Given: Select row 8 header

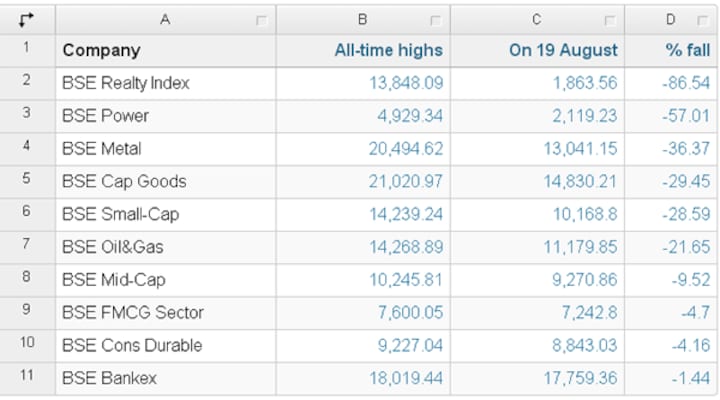Looking at the screenshot, I should coord(27,280).
